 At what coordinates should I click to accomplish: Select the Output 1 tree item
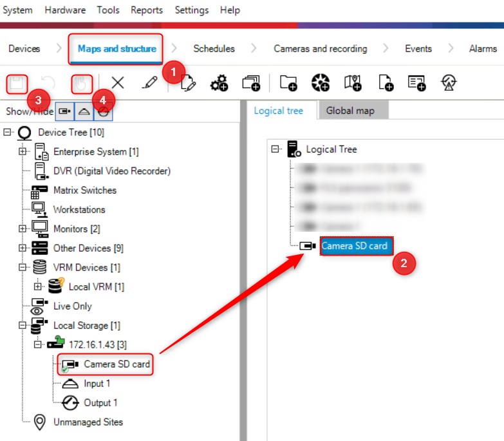tap(100, 402)
